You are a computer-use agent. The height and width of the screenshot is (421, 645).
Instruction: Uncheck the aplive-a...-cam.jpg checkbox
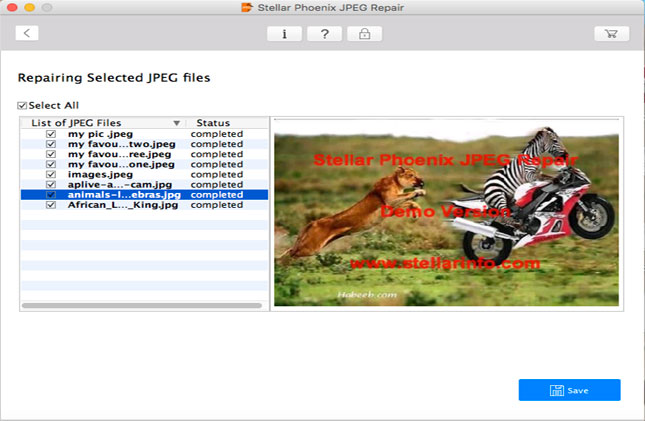click(x=51, y=184)
